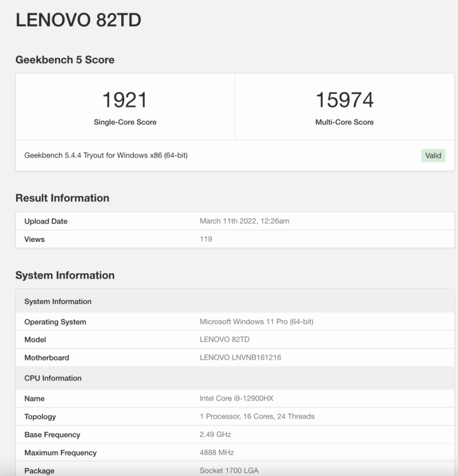Select the System Information section heading

[65, 275]
